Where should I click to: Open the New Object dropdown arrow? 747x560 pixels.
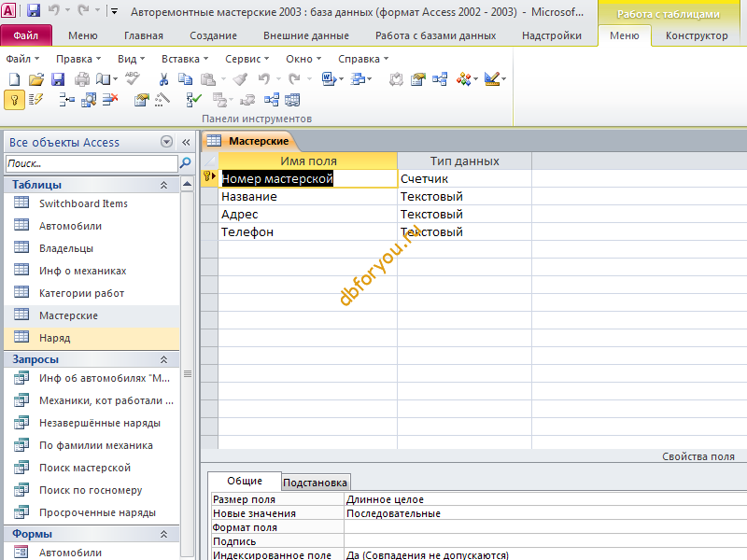[476, 79]
